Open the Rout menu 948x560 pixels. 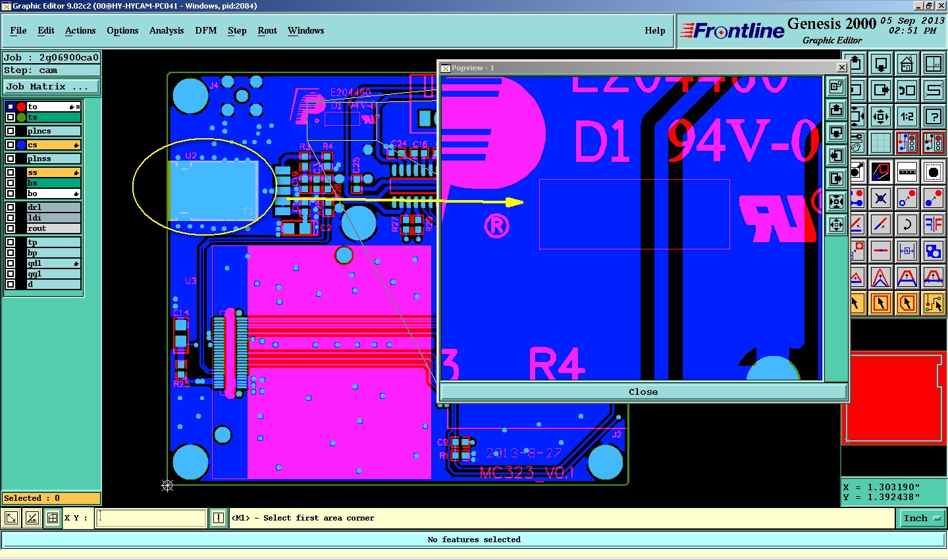click(267, 30)
